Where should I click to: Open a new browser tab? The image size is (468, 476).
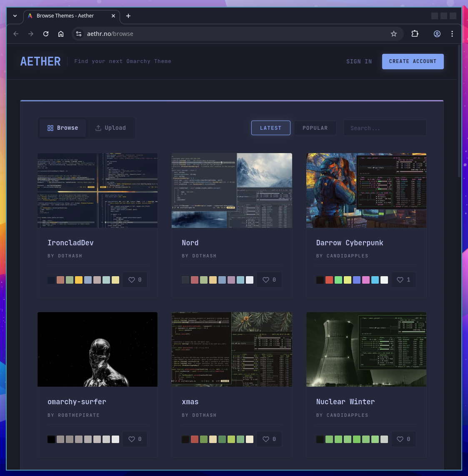(x=128, y=16)
